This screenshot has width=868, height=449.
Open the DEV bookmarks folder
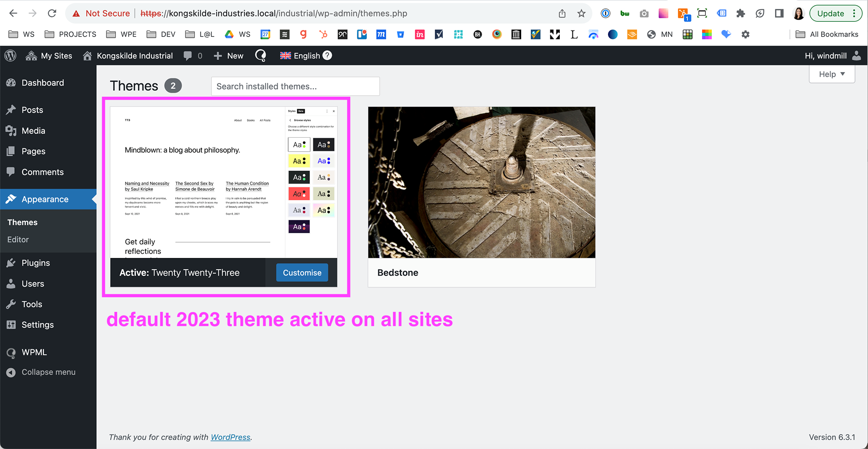161,34
